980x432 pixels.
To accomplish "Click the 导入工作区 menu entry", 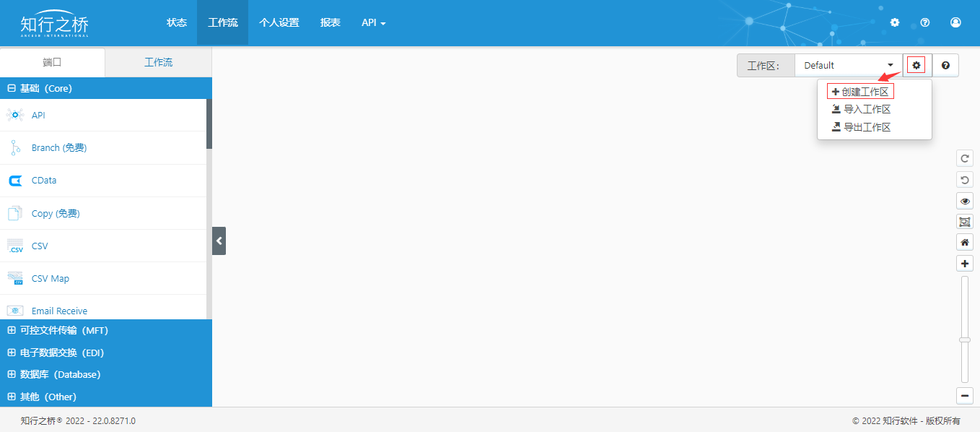I will (x=861, y=109).
